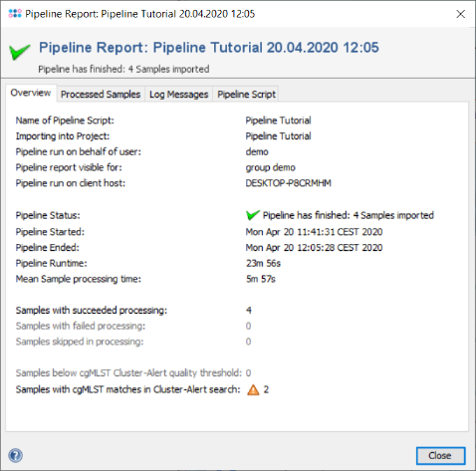Click the 'group demo' visibility value
Image resolution: width=476 pixels, height=471 pixels.
point(271,168)
